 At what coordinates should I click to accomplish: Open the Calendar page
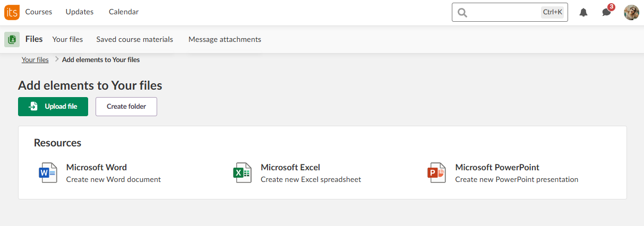click(x=124, y=12)
